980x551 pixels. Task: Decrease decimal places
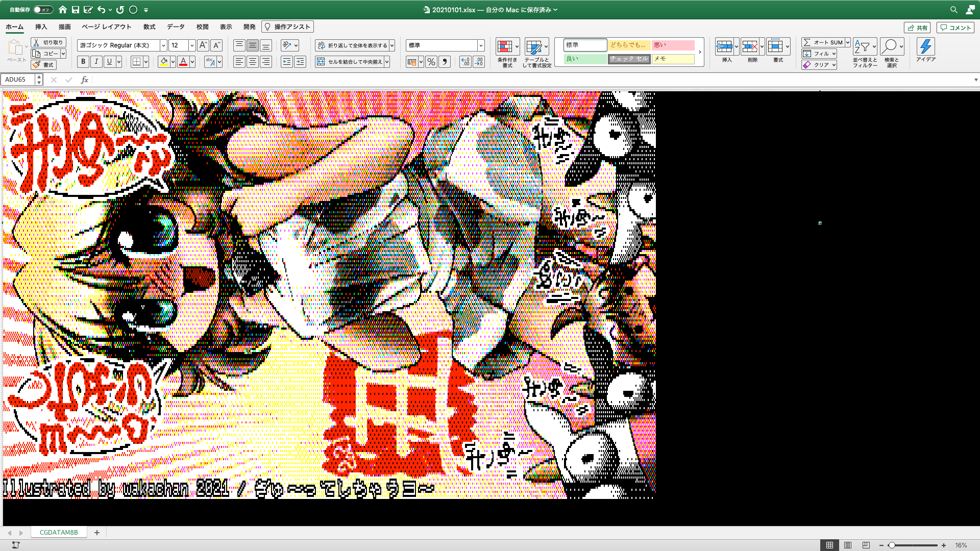(x=479, y=62)
